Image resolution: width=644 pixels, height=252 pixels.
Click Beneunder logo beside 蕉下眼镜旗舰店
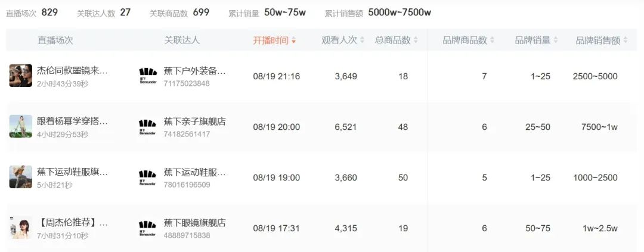147,228
